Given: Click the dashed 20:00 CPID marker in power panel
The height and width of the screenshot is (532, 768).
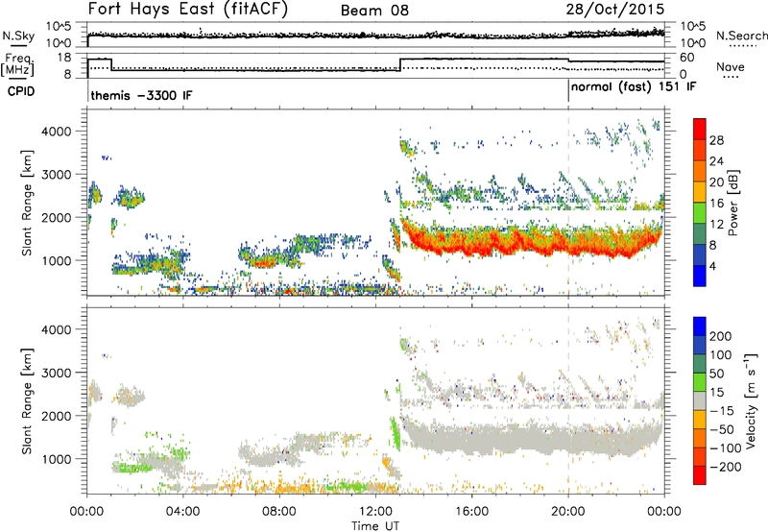Looking at the screenshot, I should click(x=568, y=202).
